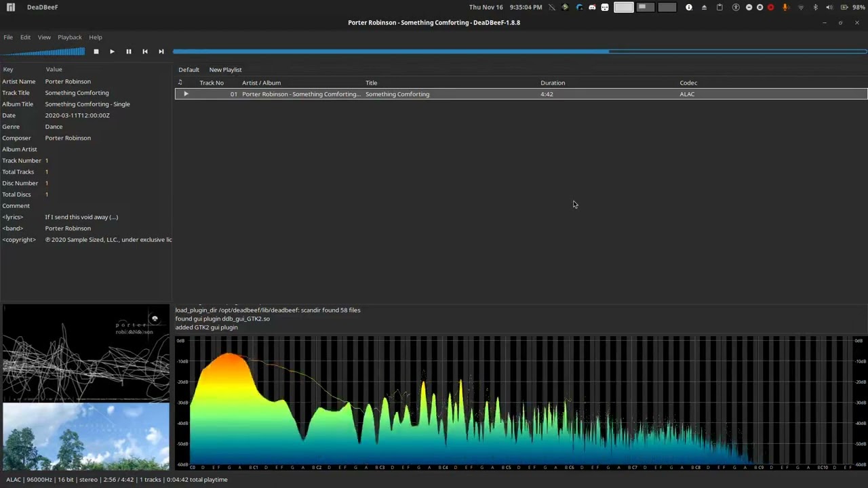Image resolution: width=868 pixels, height=488 pixels.
Task: Click the eject tray icon
Action: pos(704,7)
